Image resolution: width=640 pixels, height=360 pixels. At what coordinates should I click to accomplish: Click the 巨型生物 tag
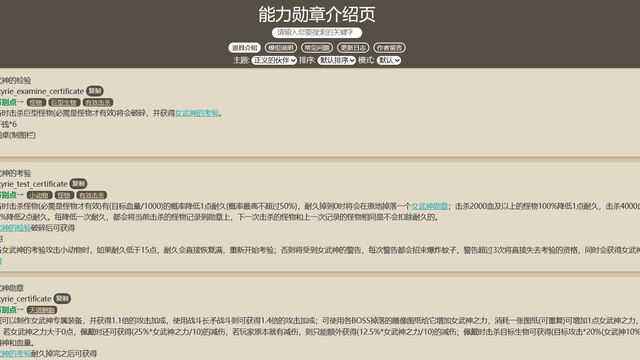pyautogui.click(x=64, y=102)
